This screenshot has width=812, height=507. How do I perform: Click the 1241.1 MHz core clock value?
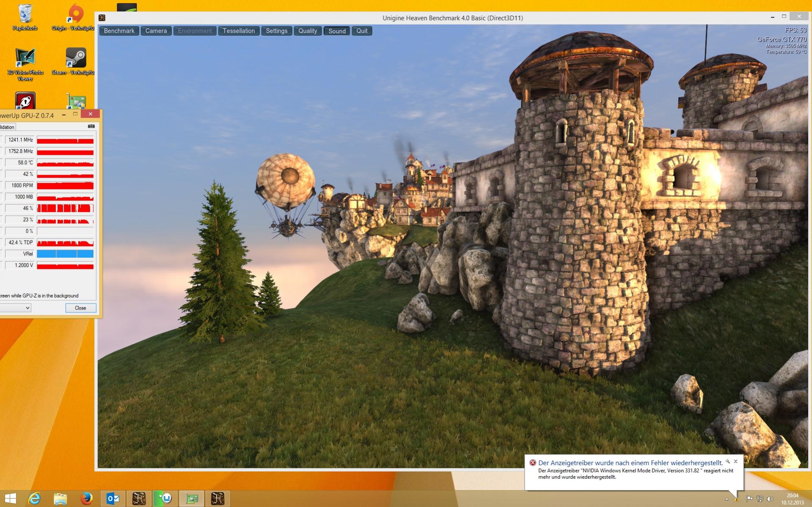[19, 140]
